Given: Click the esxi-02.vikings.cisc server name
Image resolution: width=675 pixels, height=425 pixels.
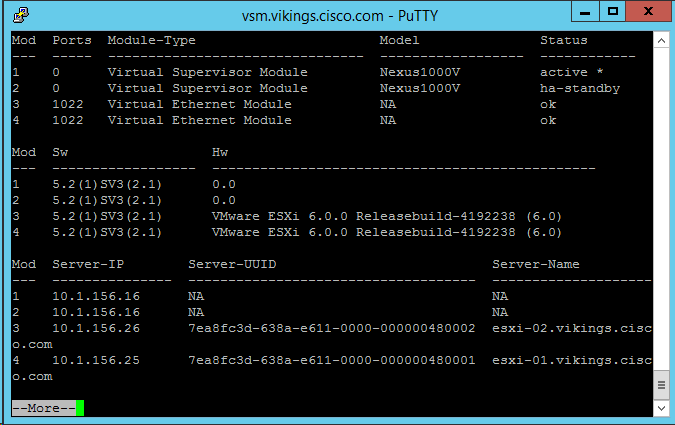Looking at the screenshot, I should point(572,328).
